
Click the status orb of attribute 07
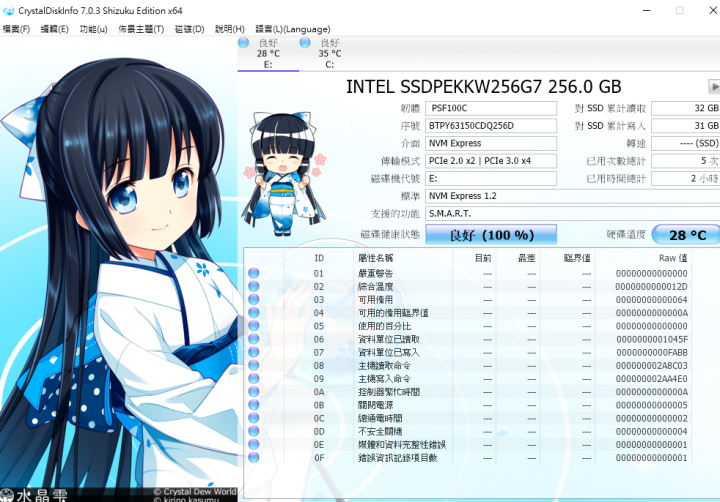(253, 352)
